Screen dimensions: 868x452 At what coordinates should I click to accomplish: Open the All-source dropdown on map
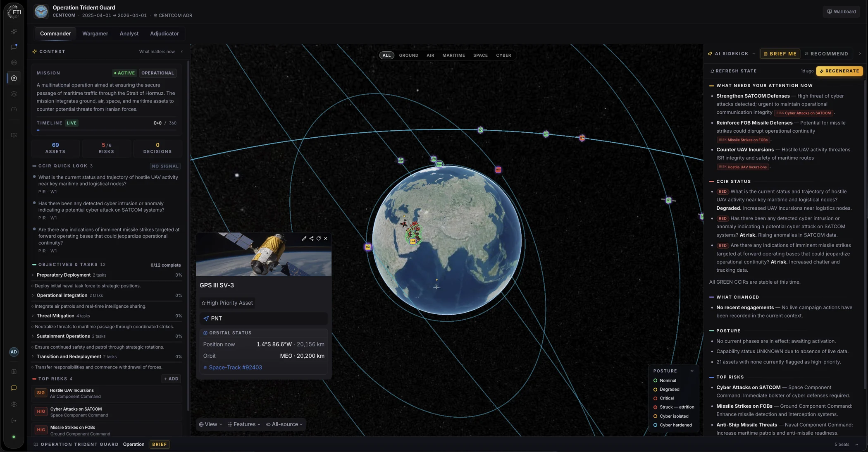[284, 425]
